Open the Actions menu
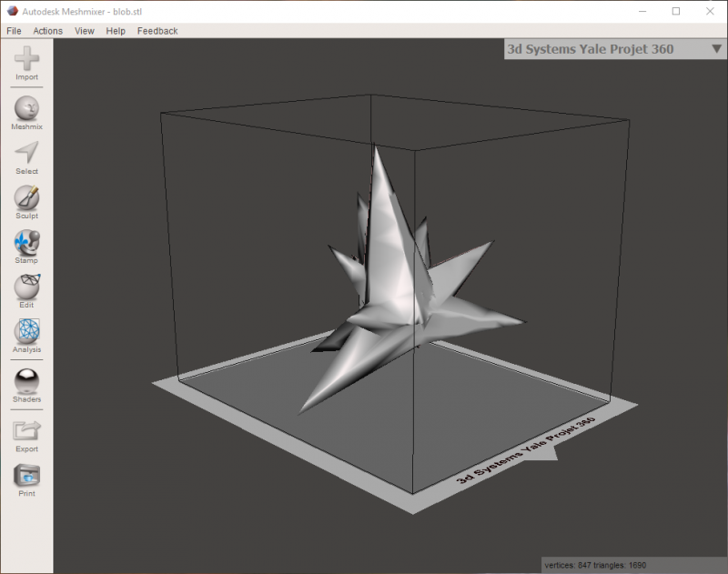 (48, 31)
